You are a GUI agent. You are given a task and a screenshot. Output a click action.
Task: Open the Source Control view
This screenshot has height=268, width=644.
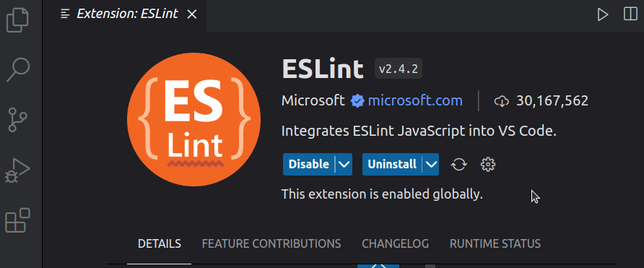click(x=18, y=120)
